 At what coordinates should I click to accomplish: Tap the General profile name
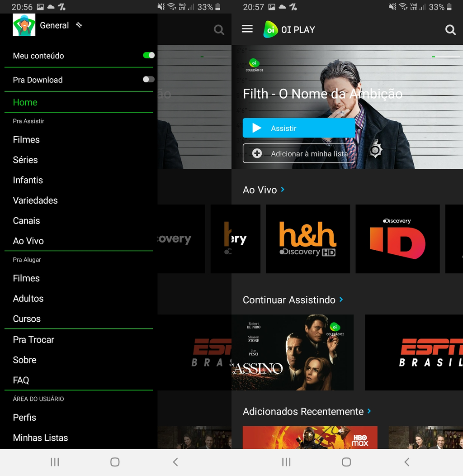pos(54,25)
